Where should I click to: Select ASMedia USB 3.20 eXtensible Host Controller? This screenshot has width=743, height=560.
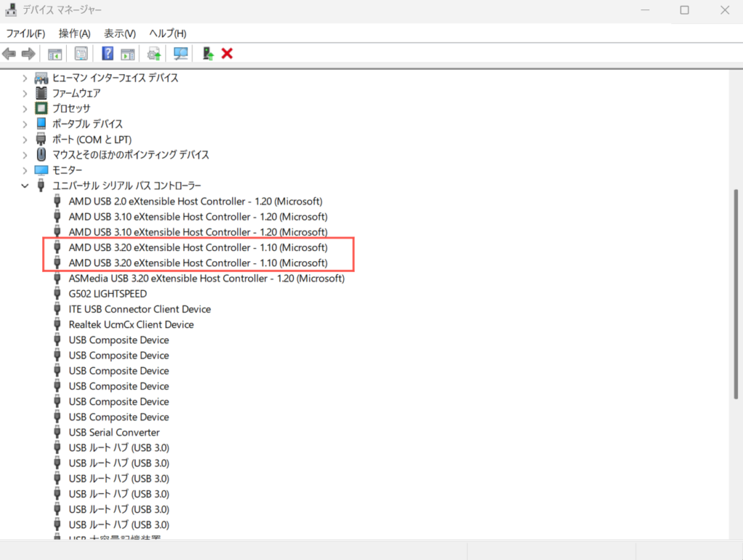(x=207, y=279)
